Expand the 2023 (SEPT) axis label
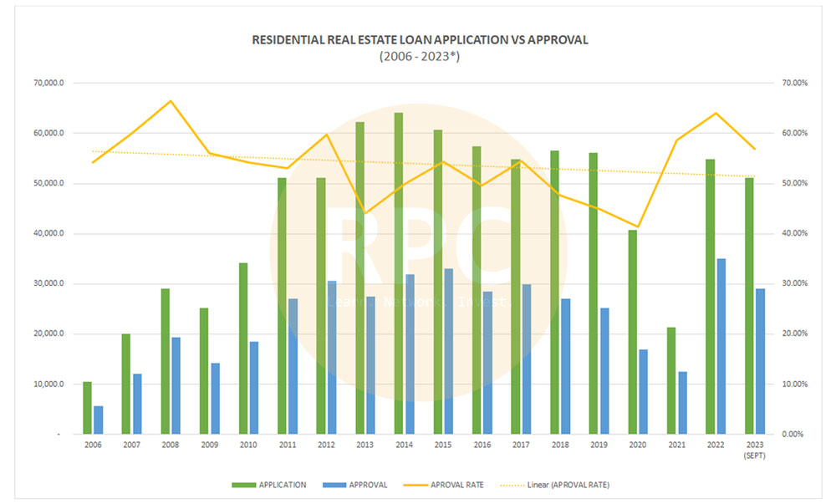Screen dimensions: 836x504 pos(753,451)
